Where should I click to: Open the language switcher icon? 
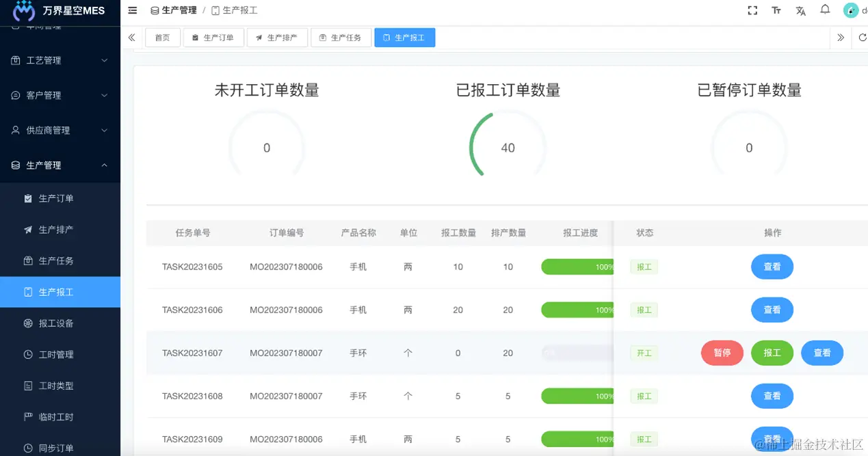[x=800, y=11]
